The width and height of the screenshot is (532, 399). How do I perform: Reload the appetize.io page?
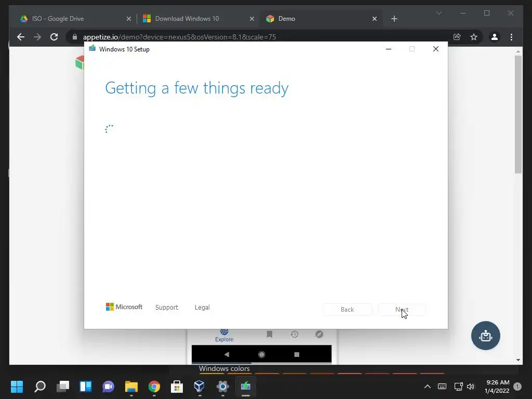54,37
